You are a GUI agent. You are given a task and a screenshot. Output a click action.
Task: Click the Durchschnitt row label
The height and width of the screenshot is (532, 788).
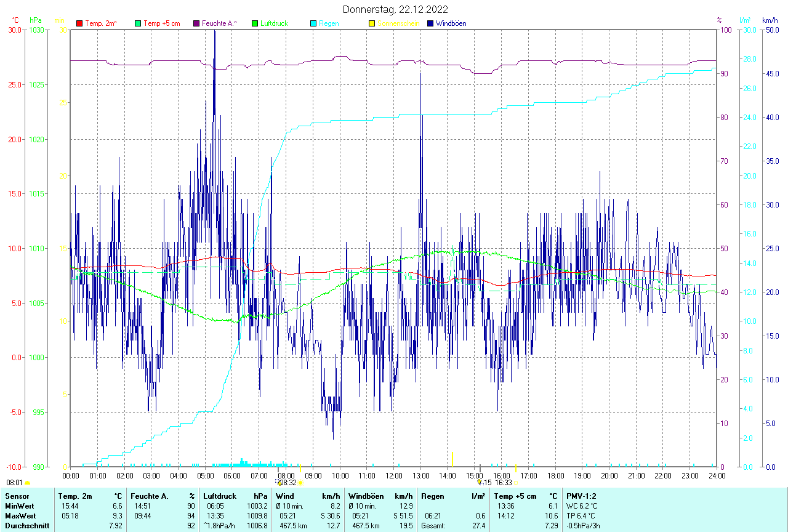pyautogui.click(x=26, y=525)
